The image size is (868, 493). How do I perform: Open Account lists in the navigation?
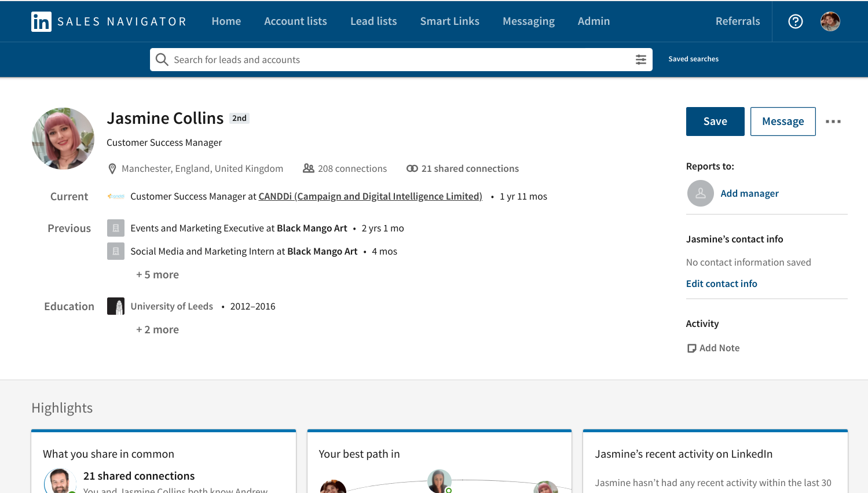point(296,21)
